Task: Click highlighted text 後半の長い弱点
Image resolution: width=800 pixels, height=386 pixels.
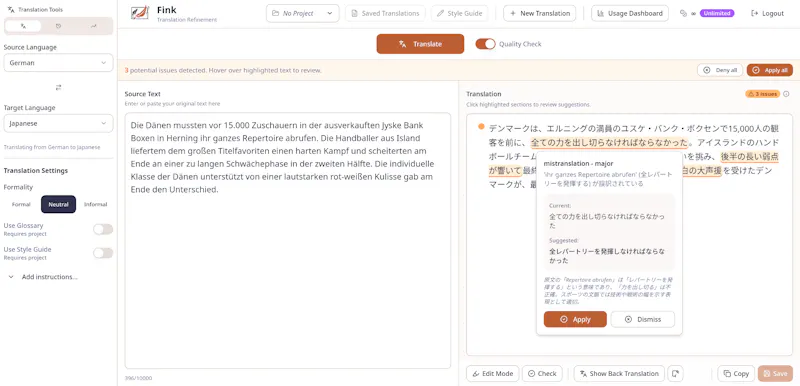Action: point(749,156)
